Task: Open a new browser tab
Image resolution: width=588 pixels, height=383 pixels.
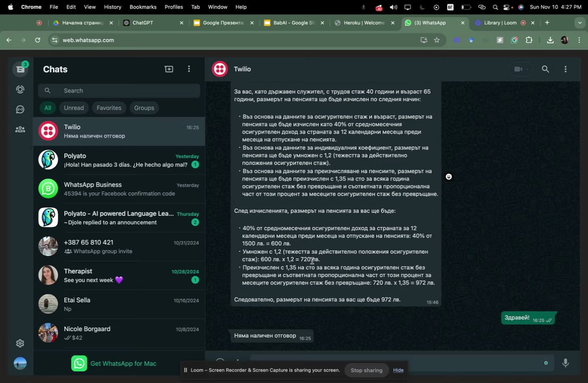Action: [547, 23]
